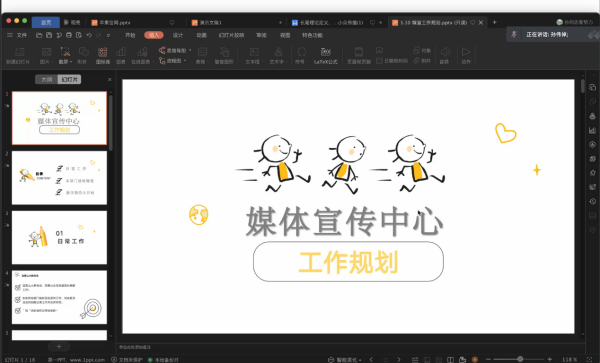600x363 pixels.
Task: Click the zoom slider handle
Action: [520, 359]
